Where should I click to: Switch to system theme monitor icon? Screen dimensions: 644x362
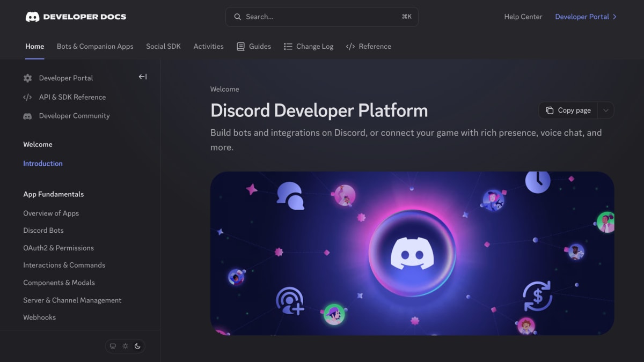113,346
